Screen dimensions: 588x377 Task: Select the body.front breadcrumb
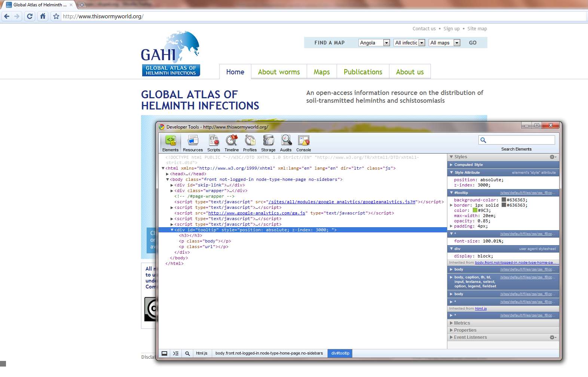coord(269,353)
